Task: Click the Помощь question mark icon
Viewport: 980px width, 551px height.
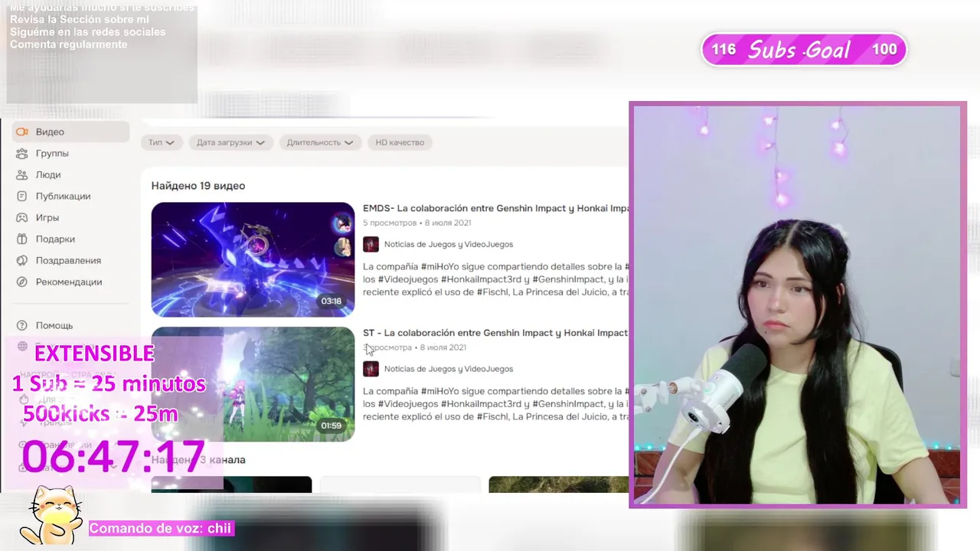Action: 22,325
